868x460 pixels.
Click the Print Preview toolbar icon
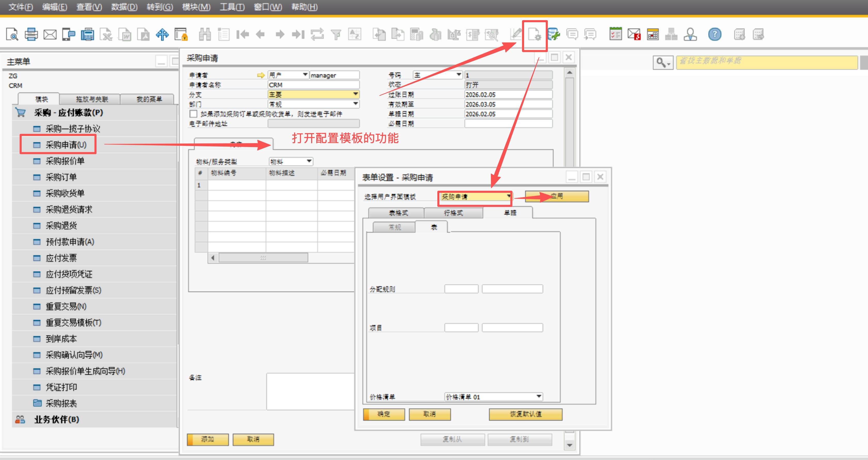pos(12,34)
